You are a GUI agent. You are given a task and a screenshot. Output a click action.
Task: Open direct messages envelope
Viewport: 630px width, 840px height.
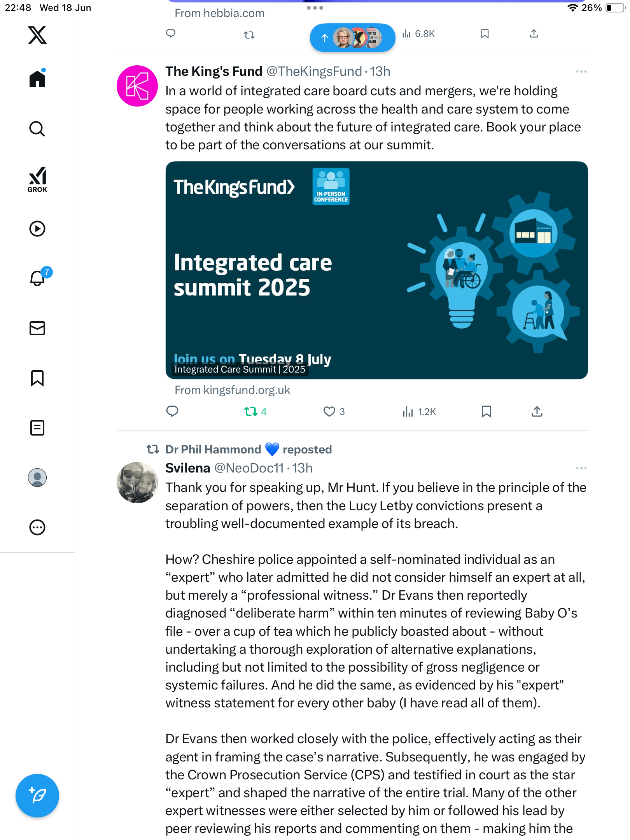point(37,328)
